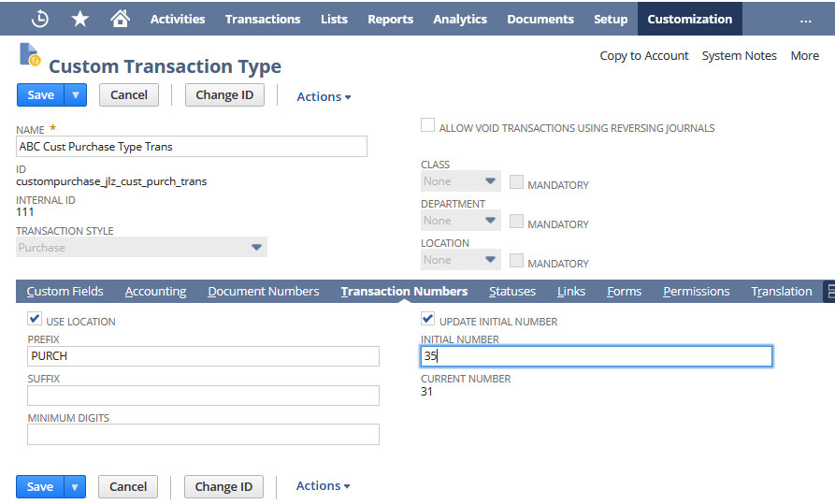The image size is (835, 504).
Task: Click into the Prefix field
Action: click(203, 356)
